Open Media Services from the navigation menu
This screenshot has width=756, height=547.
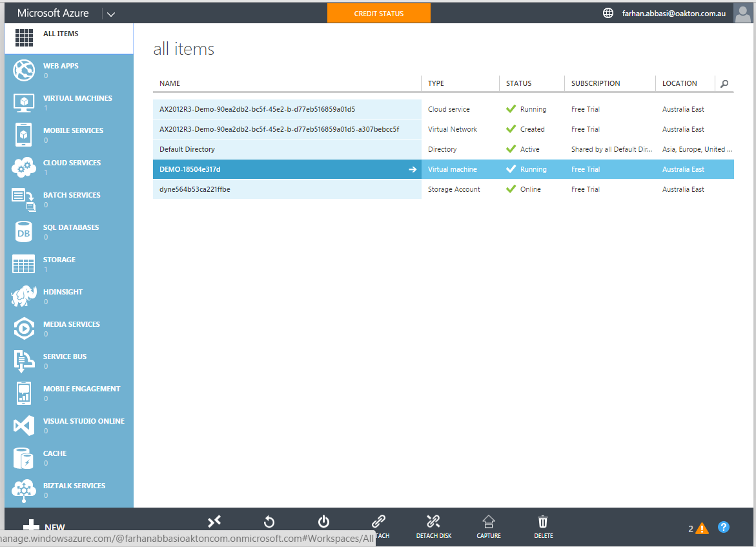point(24,328)
